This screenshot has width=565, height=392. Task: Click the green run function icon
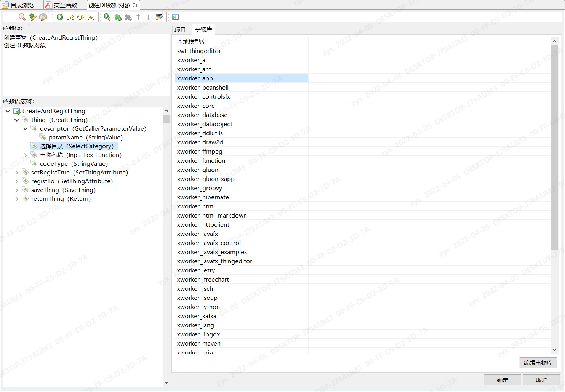pos(60,17)
